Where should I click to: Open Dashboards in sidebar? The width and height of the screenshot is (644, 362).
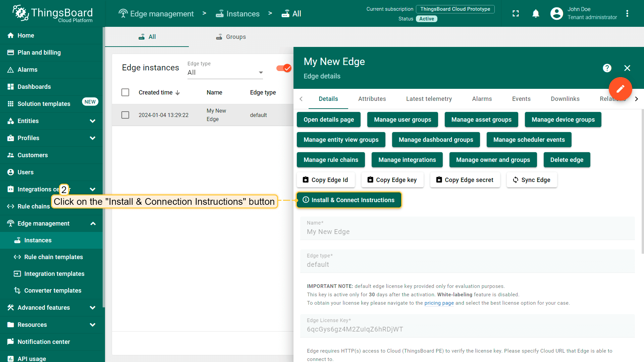coord(51,86)
